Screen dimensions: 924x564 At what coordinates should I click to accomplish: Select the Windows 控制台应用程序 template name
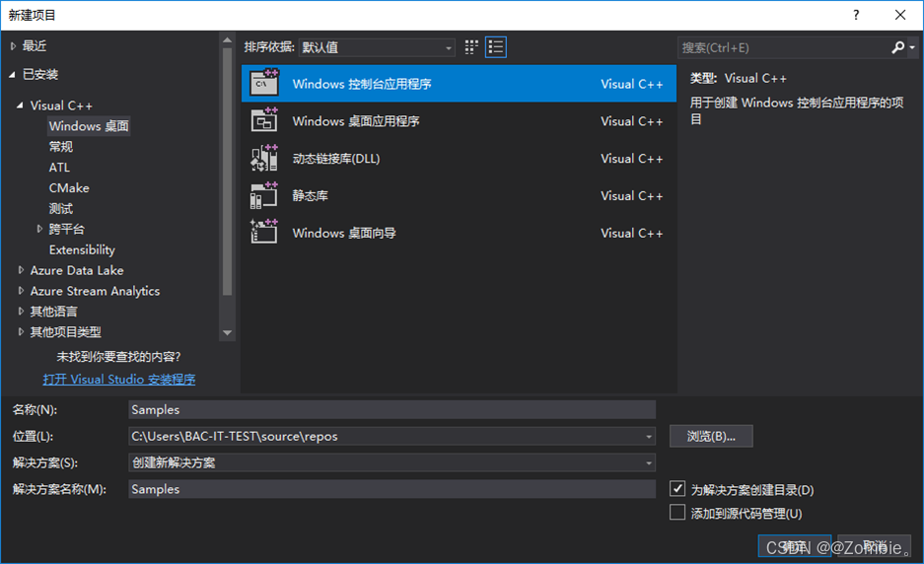[362, 84]
